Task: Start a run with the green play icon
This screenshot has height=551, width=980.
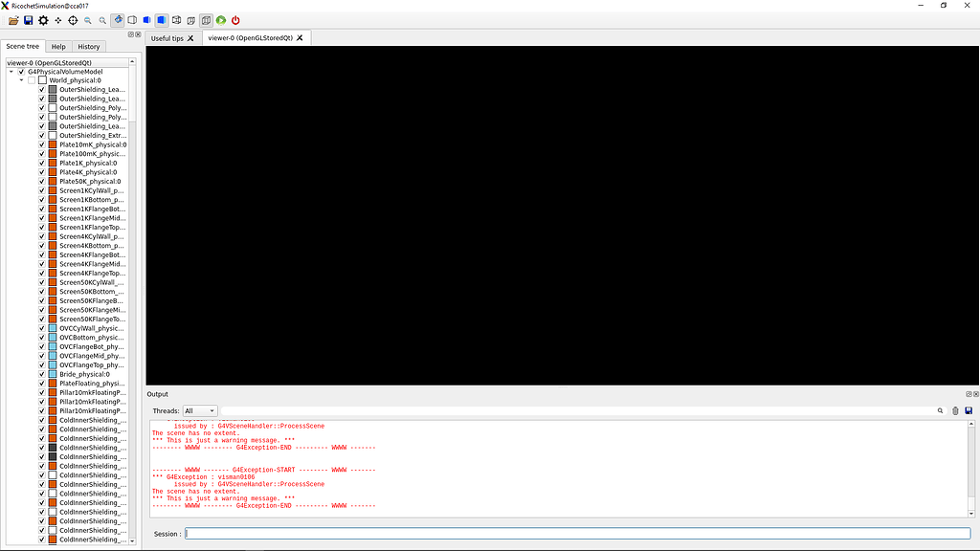Action: pyautogui.click(x=219, y=20)
